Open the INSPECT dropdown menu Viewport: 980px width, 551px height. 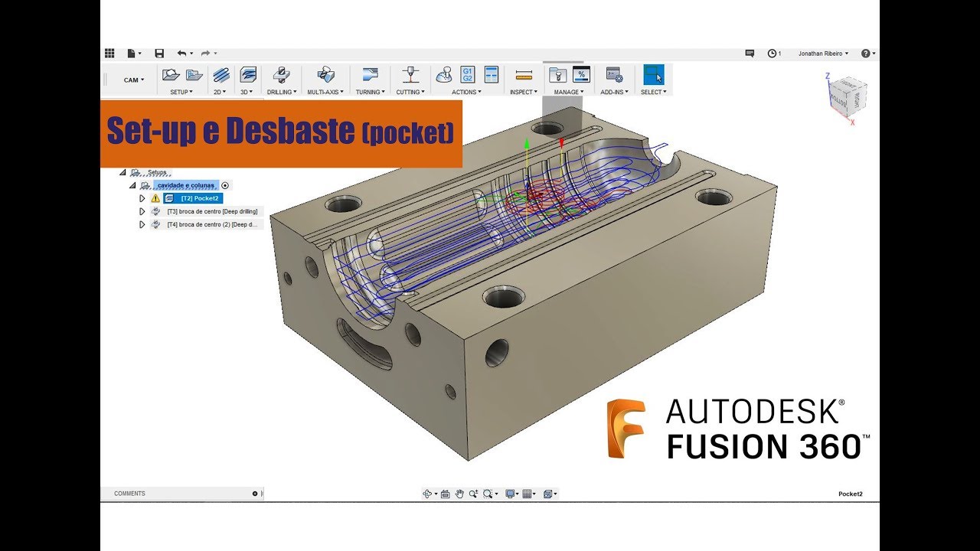click(524, 92)
